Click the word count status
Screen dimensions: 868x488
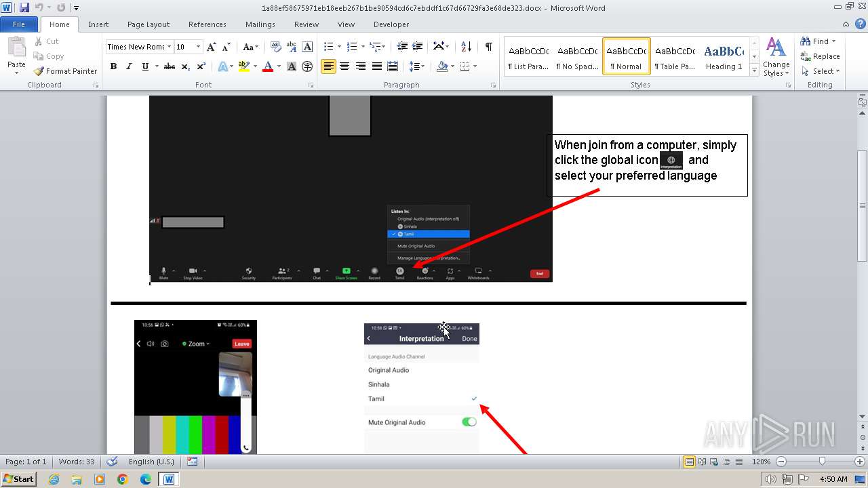click(x=76, y=462)
